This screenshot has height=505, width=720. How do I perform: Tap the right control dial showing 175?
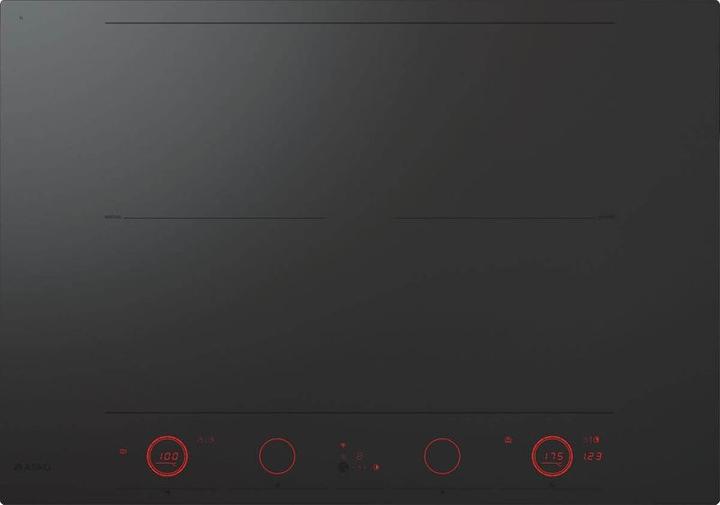[x=552, y=456]
